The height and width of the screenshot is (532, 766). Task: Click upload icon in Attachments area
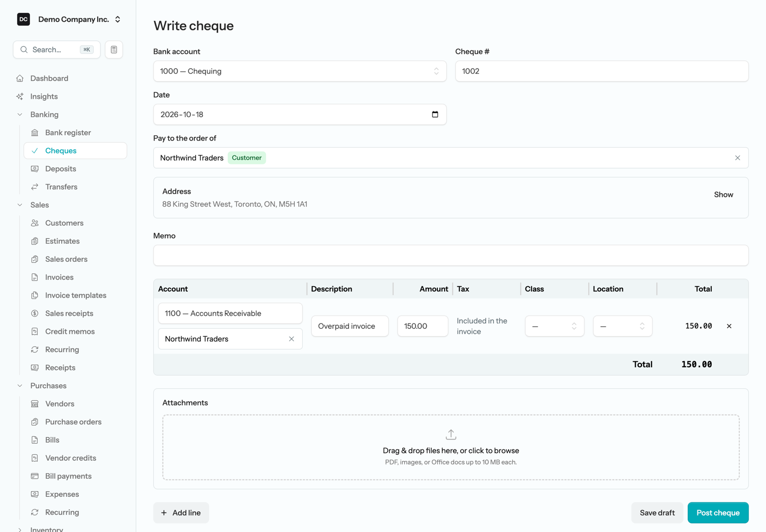point(451,435)
